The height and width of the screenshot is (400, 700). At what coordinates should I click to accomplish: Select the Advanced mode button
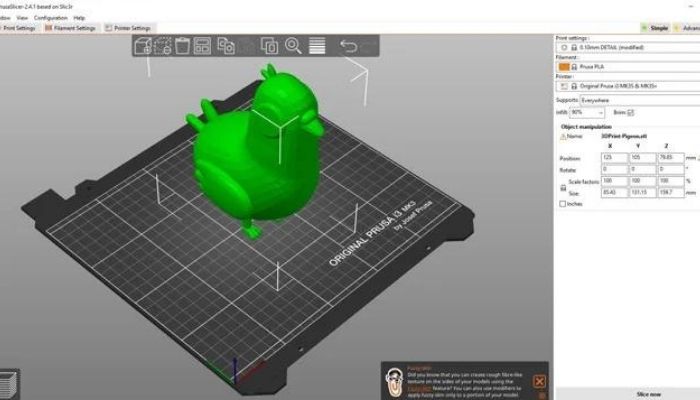coord(687,28)
